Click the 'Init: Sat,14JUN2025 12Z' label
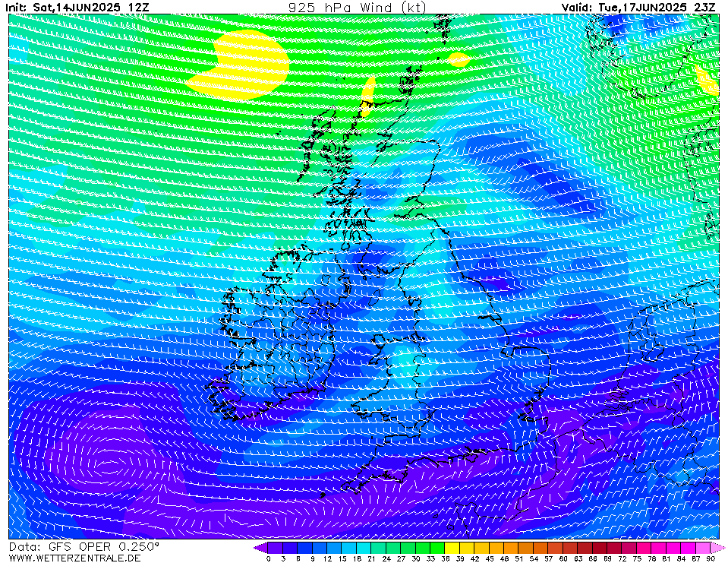The width and height of the screenshot is (728, 563). (x=79, y=7)
